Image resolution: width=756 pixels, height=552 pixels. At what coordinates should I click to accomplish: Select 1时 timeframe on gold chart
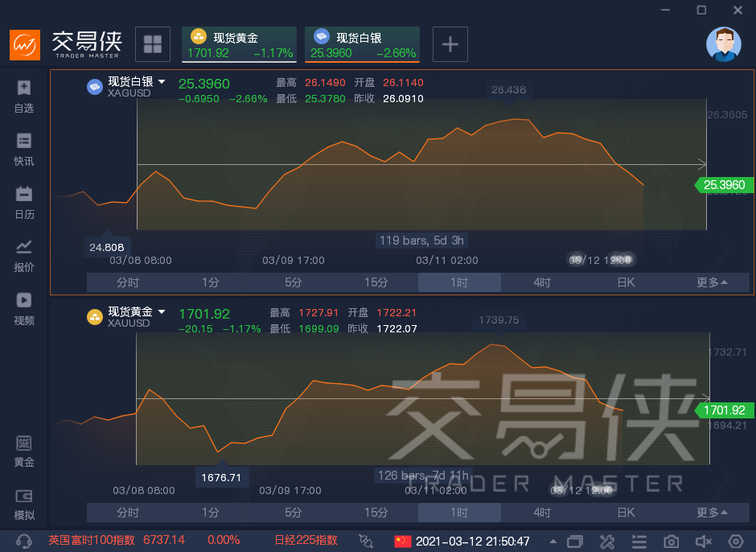click(x=459, y=513)
